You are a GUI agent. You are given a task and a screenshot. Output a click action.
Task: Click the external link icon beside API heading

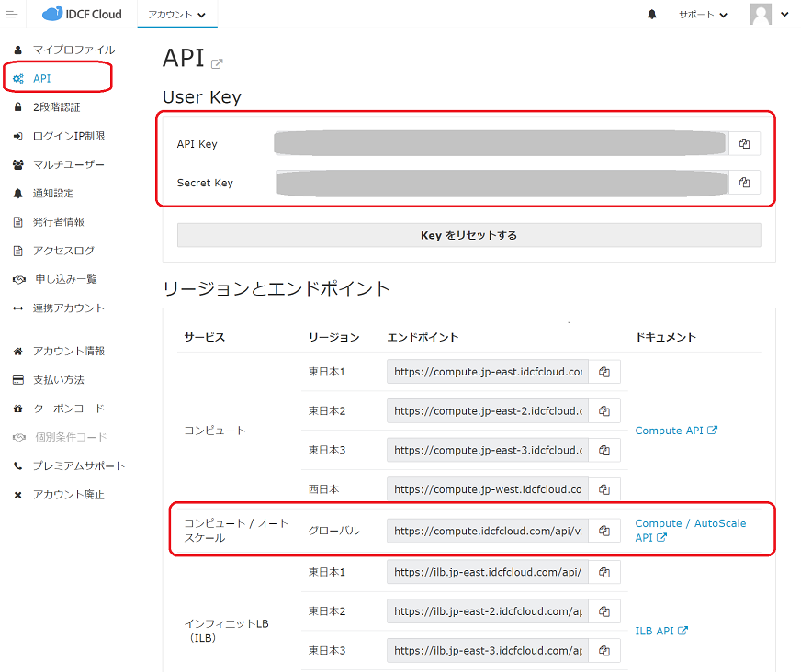click(218, 62)
